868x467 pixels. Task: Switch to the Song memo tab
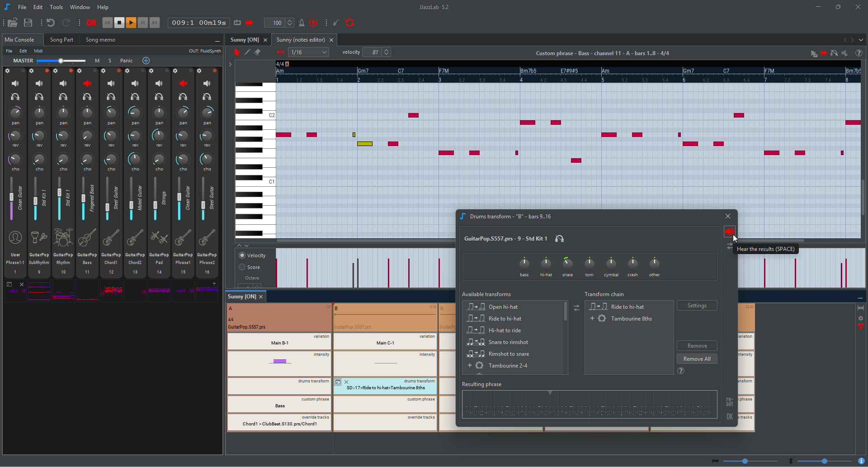pyautogui.click(x=100, y=40)
